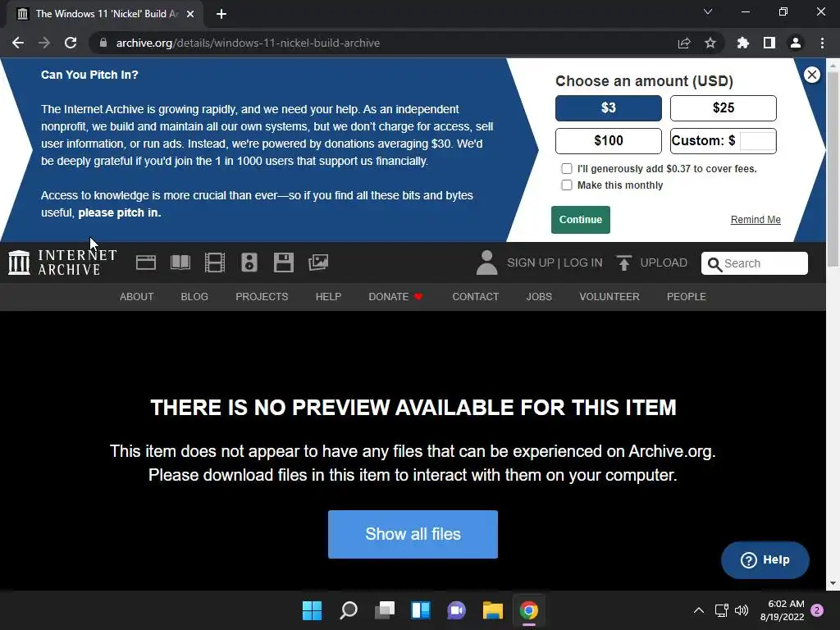Open the Web archive icon

(x=146, y=262)
